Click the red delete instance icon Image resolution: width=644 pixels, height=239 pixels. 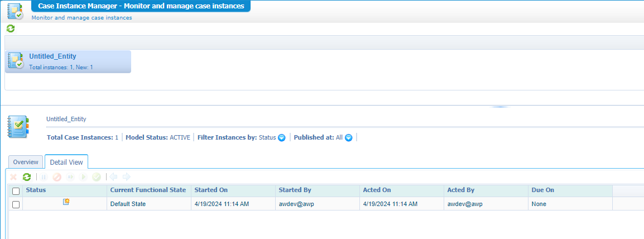coord(14,177)
